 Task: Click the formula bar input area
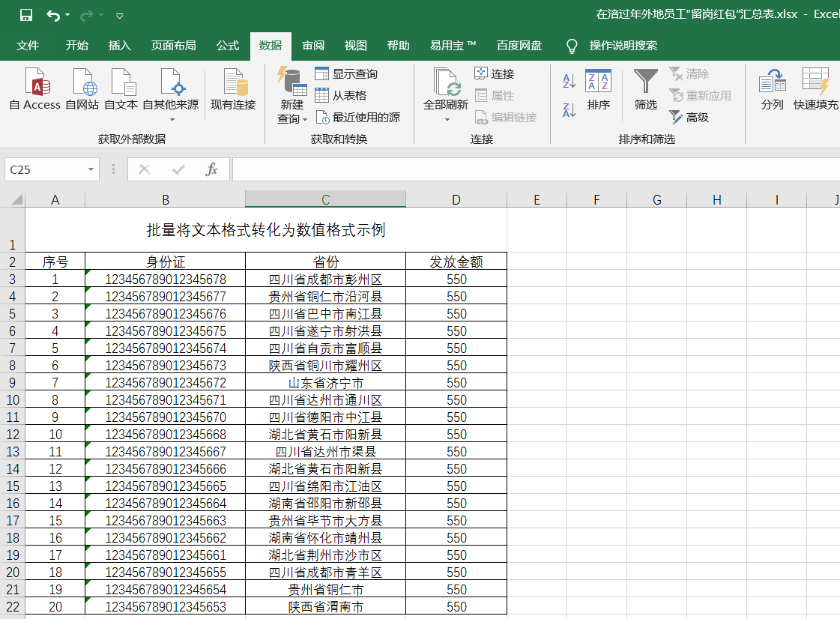[x=536, y=170]
